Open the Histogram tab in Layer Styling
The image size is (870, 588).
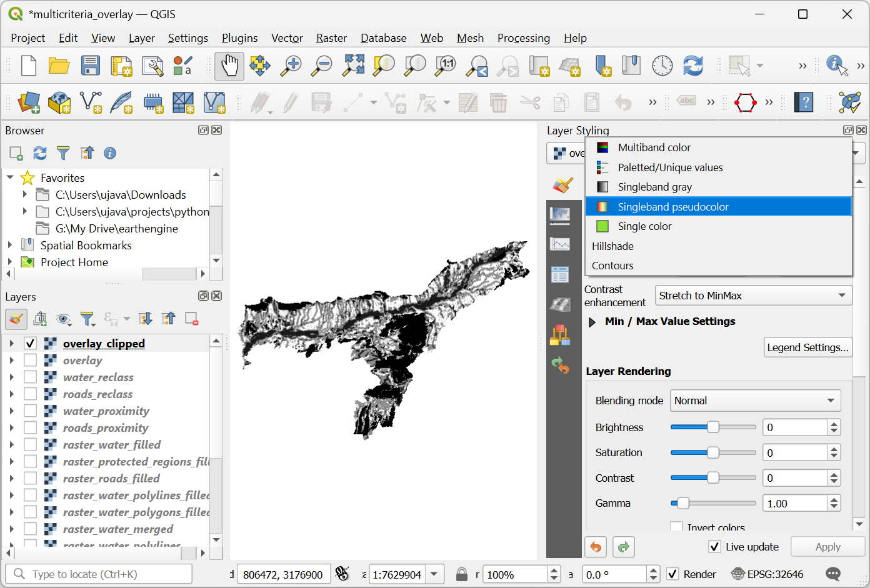[x=560, y=244]
